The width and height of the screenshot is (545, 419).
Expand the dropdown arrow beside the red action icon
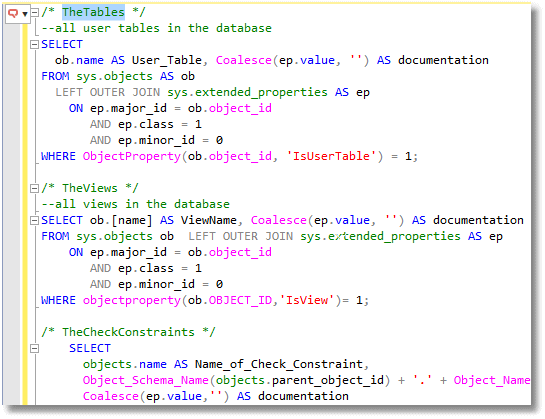pyautogui.click(x=25, y=14)
